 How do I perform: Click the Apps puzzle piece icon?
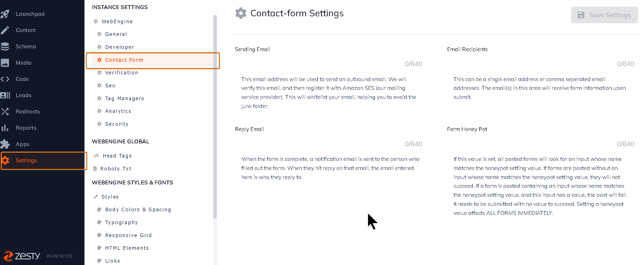coord(5,144)
